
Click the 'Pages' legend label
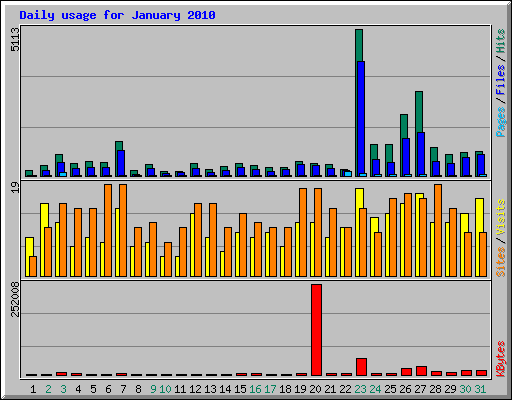(501, 122)
